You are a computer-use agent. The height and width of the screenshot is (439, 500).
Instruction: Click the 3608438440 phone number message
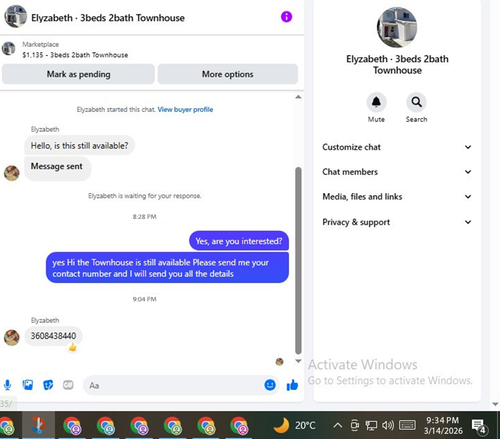pos(53,336)
